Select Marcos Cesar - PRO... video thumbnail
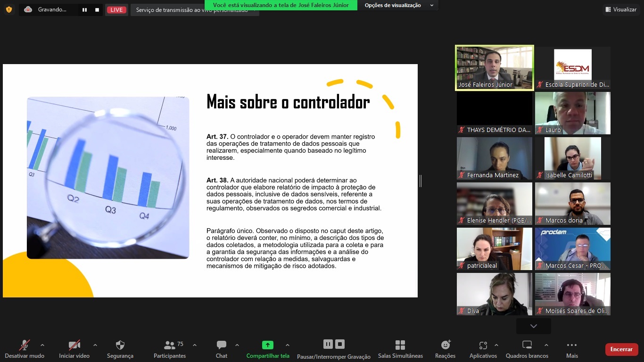 pyautogui.click(x=573, y=249)
